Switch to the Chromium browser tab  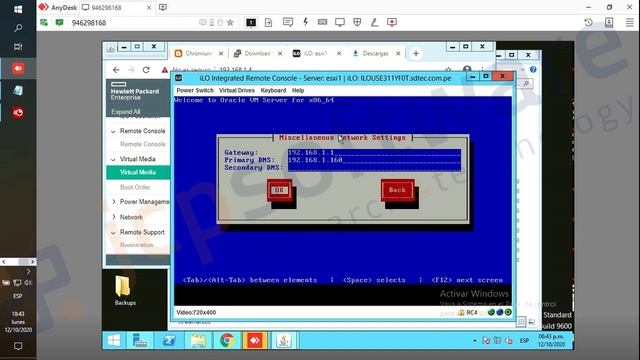pyautogui.click(x=198, y=53)
